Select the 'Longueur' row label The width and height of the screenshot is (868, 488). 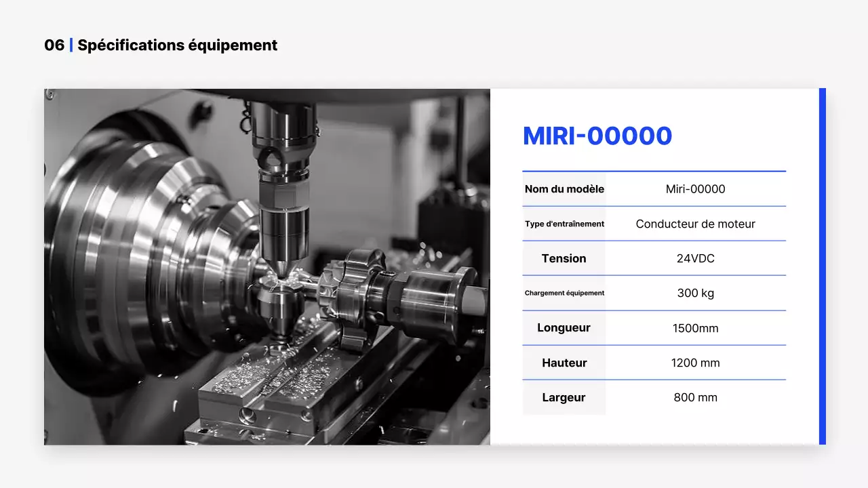point(564,328)
